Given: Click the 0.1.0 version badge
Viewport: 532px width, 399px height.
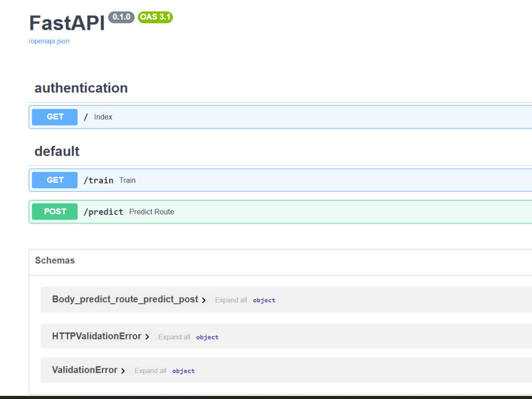Looking at the screenshot, I should (x=121, y=17).
